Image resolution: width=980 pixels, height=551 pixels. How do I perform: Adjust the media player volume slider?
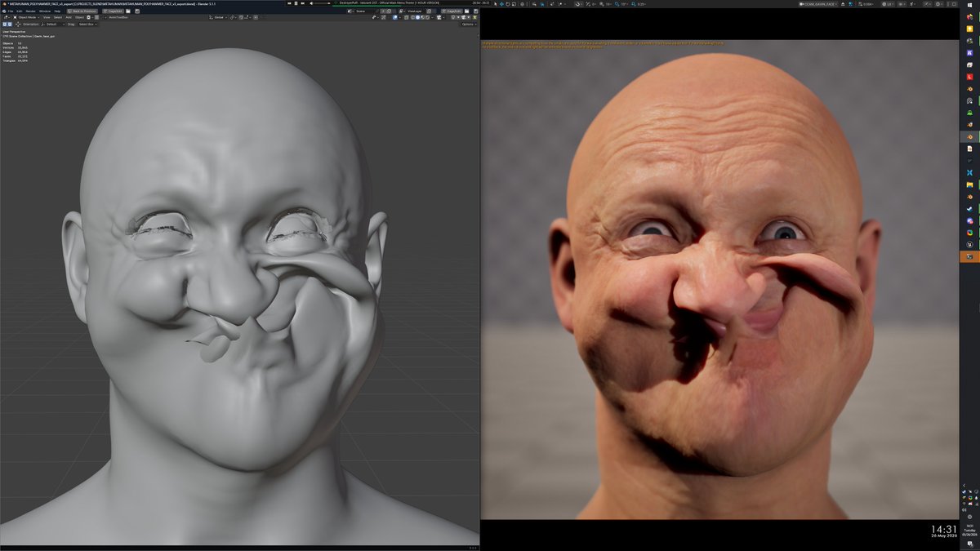click(x=322, y=3)
